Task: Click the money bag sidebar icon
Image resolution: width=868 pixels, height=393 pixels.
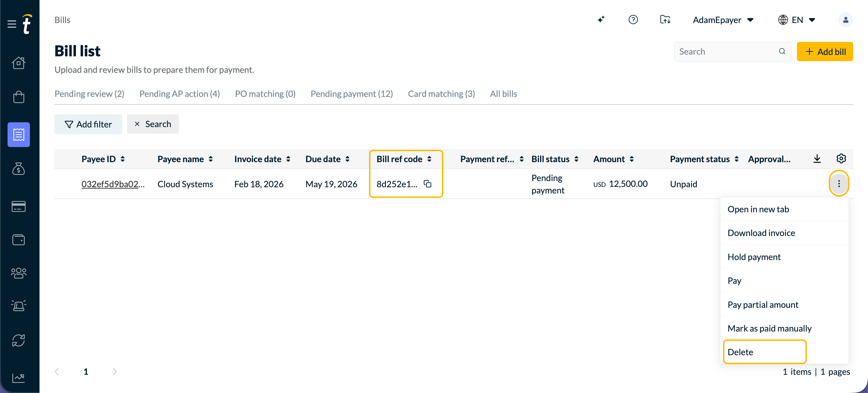Action: pyautogui.click(x=19, y=168)
